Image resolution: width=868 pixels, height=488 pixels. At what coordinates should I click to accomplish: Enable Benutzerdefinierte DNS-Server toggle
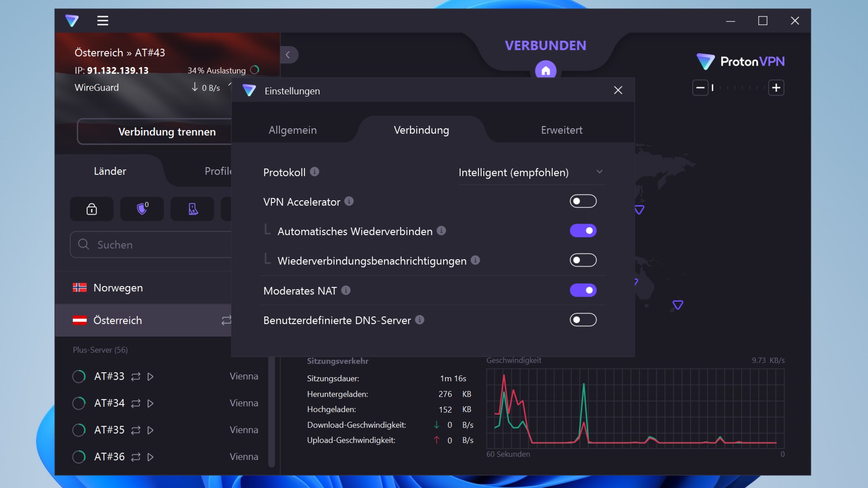coord(583,320)
